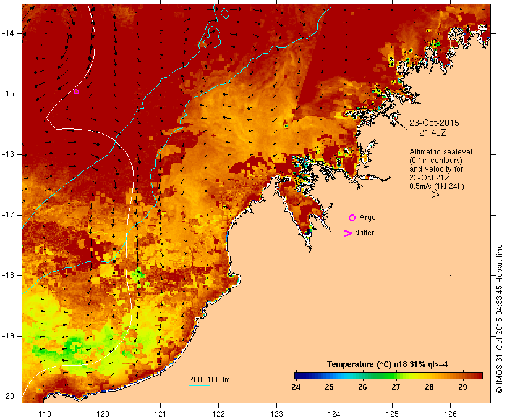Viewport: 507px width, 420px height.
Task: Click the latitude axis label -16
Action: (x=8, y=154)
